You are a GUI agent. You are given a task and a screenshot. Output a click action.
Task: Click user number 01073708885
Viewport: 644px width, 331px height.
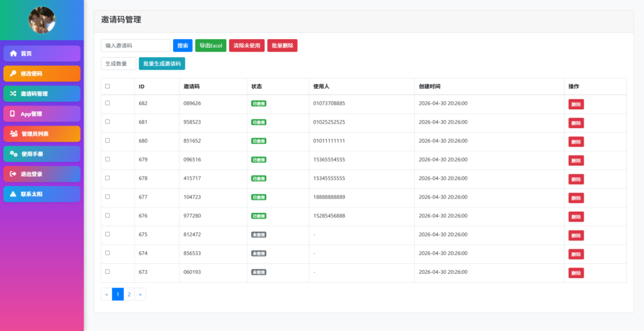[x=329, y=103]
